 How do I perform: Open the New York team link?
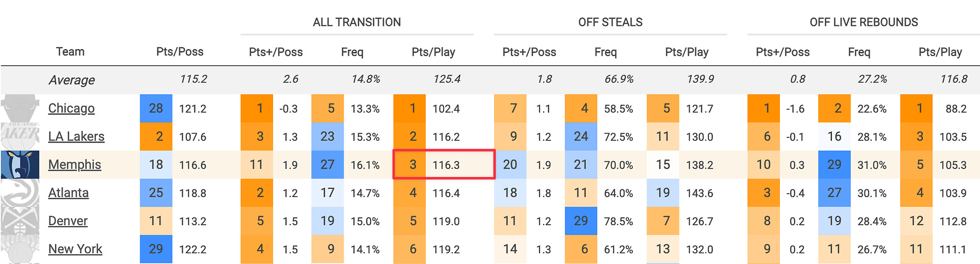(75, 249)
